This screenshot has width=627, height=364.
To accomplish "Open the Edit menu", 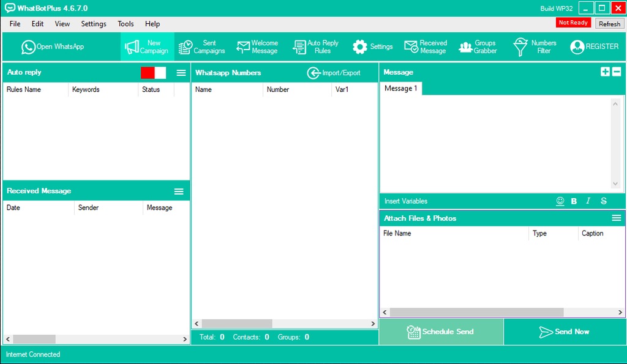I will (x=37, y=24).
